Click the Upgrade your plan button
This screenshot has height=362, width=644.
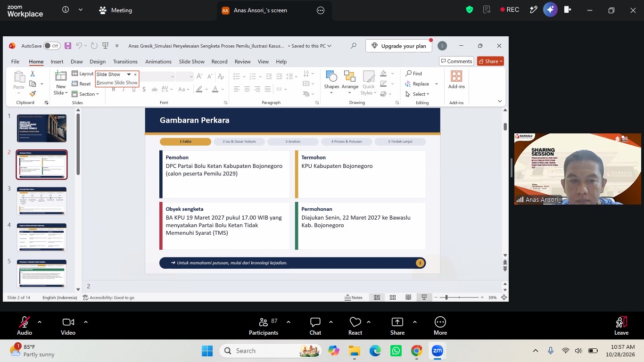click(x=399, y=46)
